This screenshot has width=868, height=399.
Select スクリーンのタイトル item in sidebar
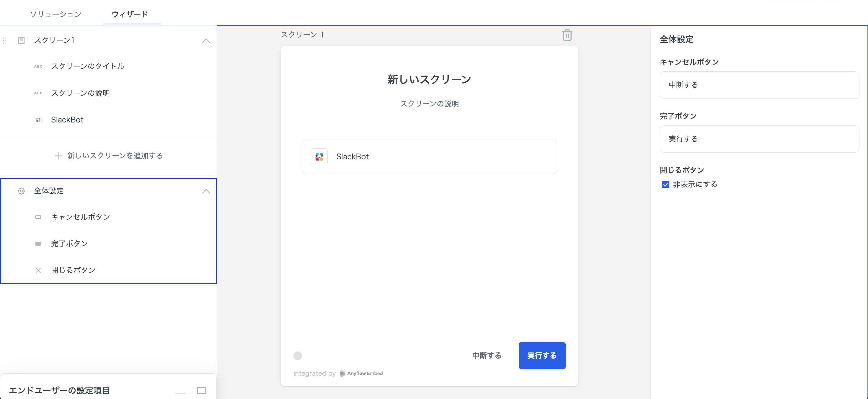[88, 66]
